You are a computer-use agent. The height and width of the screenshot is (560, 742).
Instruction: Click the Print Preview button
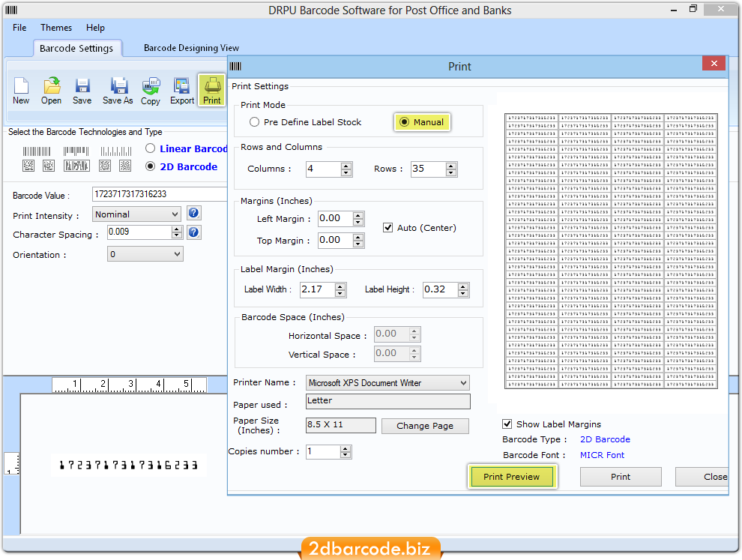511,477
